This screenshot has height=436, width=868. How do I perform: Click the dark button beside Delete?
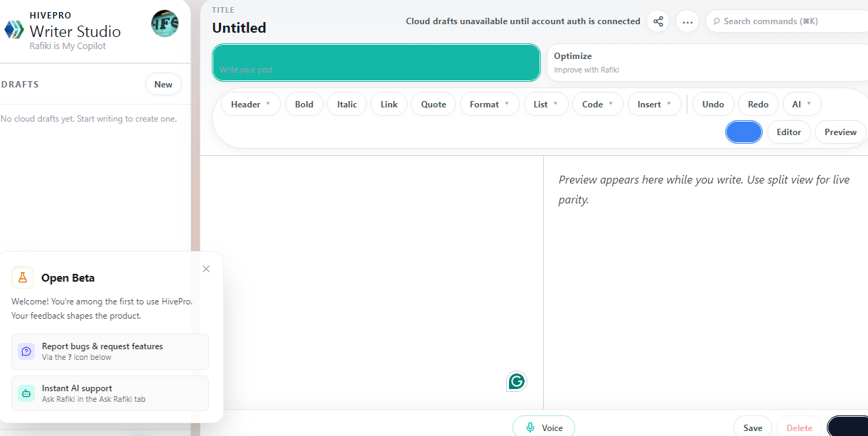[847, 427]
